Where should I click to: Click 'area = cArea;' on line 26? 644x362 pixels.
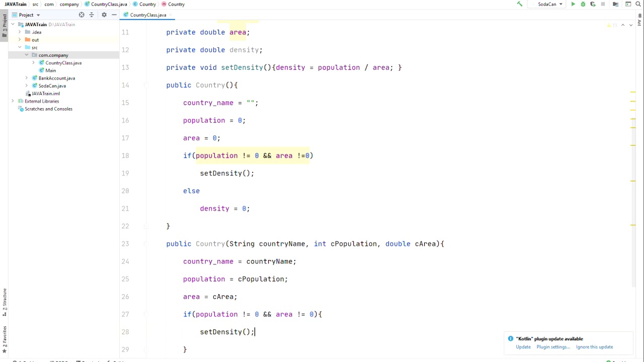(210, 297)
